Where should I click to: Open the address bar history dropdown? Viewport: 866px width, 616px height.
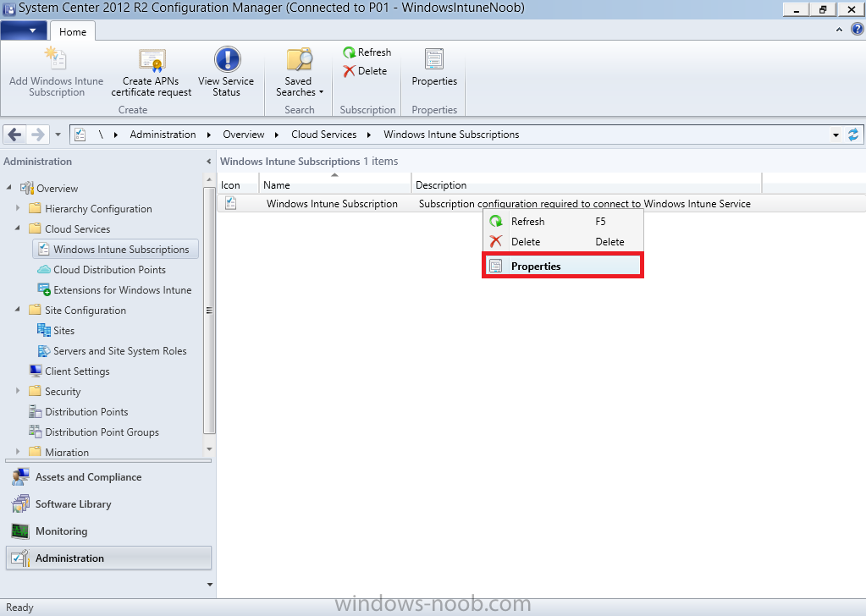point(836,135)
